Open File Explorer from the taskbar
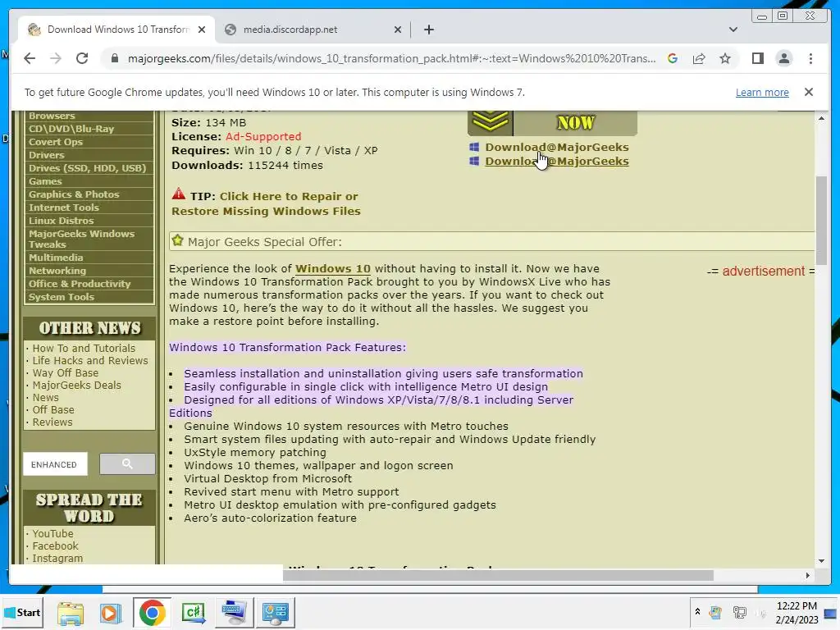Screen dimensions: 840x630 click(x=71, y=613)
